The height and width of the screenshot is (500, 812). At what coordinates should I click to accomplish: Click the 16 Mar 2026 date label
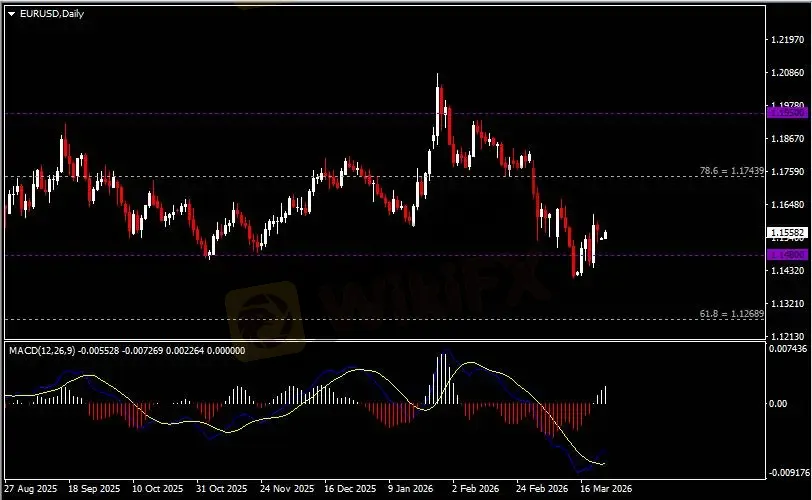pos(604,491)
